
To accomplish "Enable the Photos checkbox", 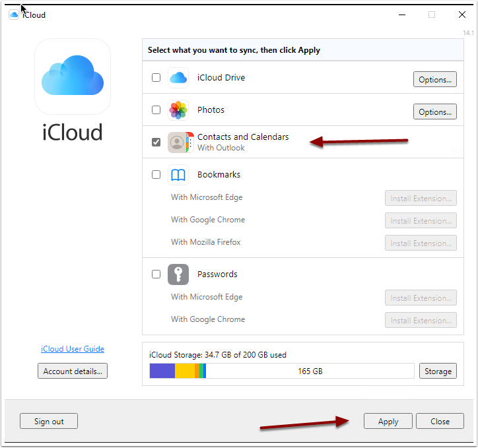I will (x=156, y=110).
